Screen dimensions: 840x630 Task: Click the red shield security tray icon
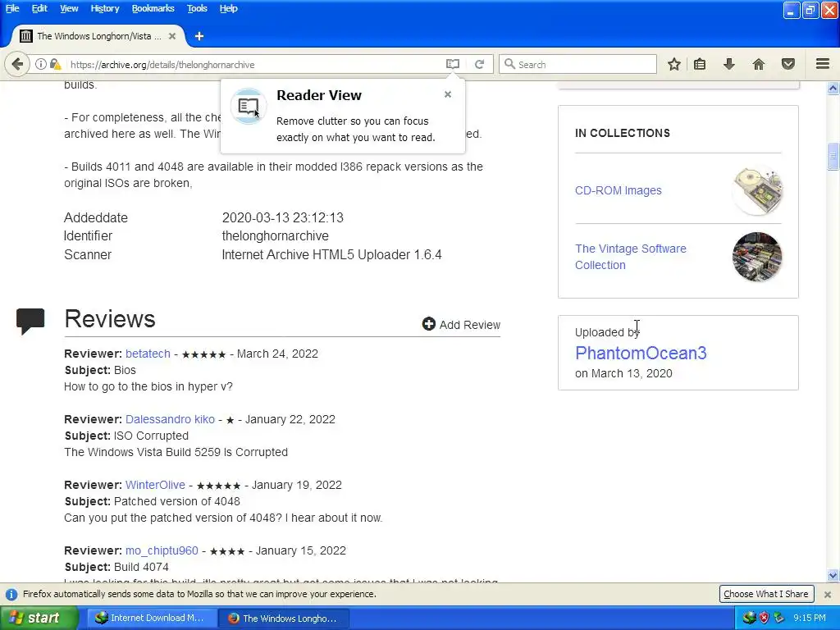pos(764,618)
